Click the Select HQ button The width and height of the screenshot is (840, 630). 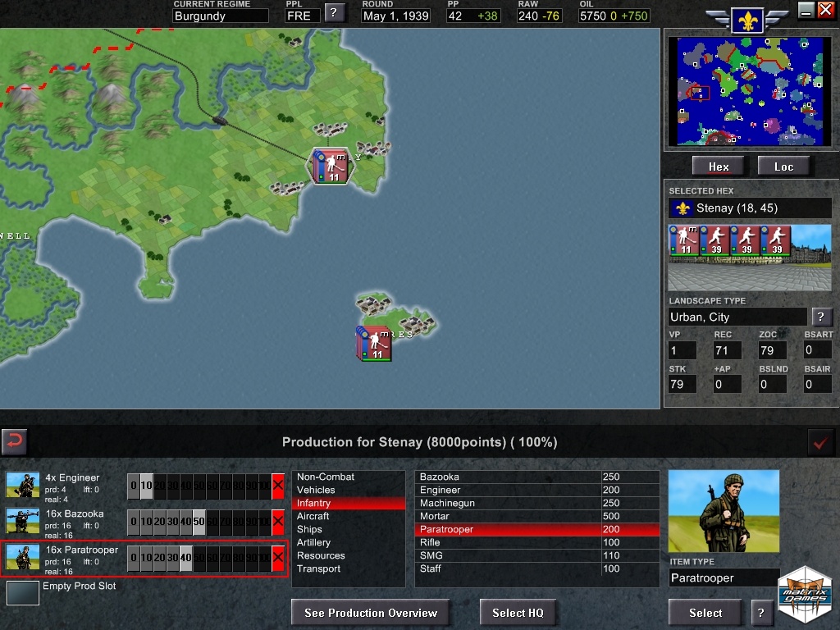pyautogui.click(x=518, y=613)
